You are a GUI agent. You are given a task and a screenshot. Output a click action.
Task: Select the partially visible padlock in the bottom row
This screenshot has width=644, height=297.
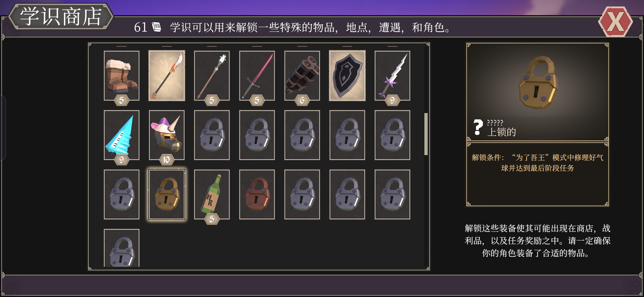(x=122, y=248)
